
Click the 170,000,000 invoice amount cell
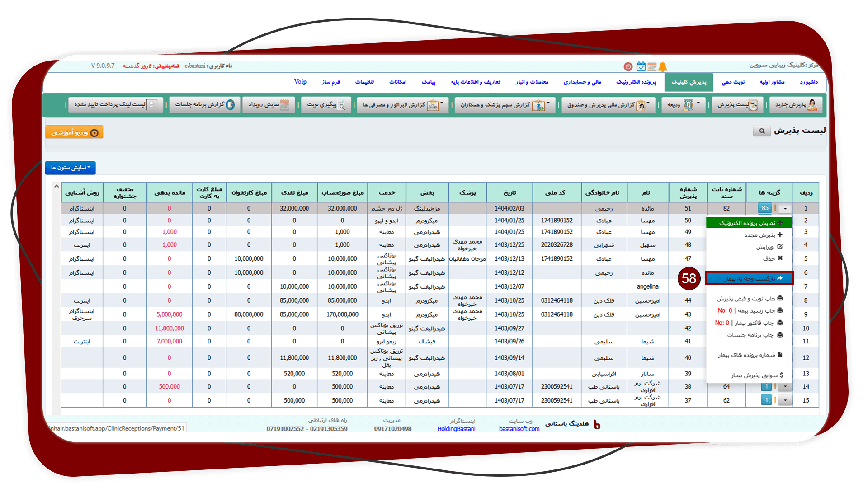coord(342,314)
